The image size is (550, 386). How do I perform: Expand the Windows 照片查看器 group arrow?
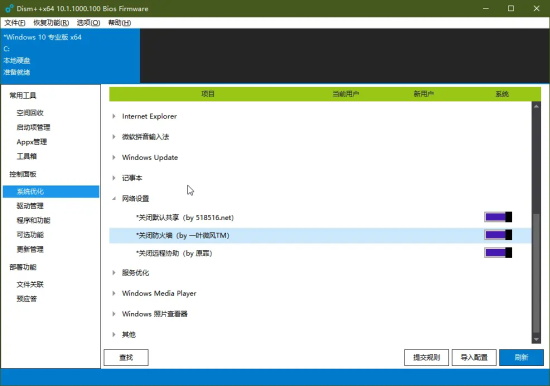coord(114,314)
